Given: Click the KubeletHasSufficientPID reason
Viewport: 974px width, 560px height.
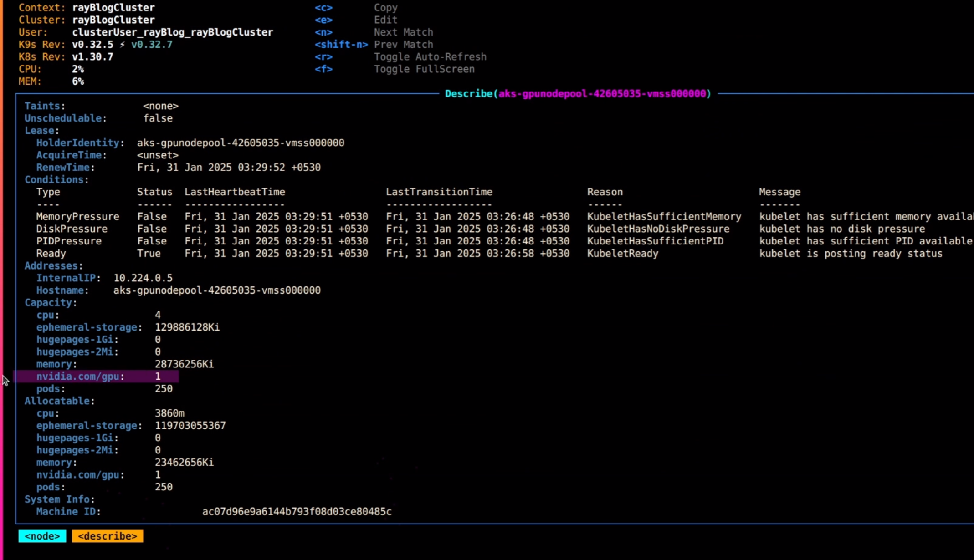Looking at the screenshot, I should coord(655,241).
